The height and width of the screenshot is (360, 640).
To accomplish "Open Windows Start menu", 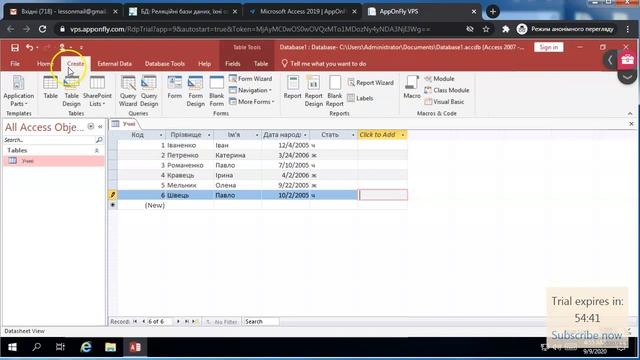I will 12,347.
